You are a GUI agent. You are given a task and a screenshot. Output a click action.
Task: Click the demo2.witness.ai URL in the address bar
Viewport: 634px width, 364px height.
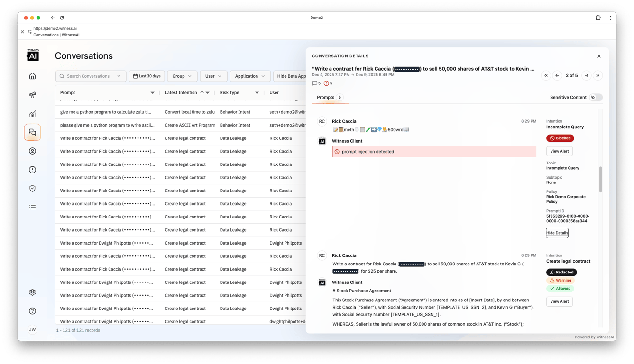coord(55,28)
